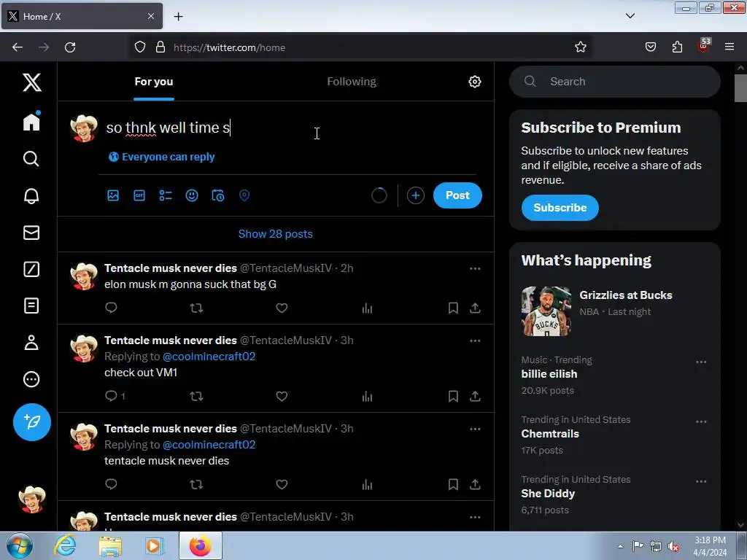This screenshot has height=560, width=747.
Task: Click the X logo in sidebar
Action: (x=32, y=82)
